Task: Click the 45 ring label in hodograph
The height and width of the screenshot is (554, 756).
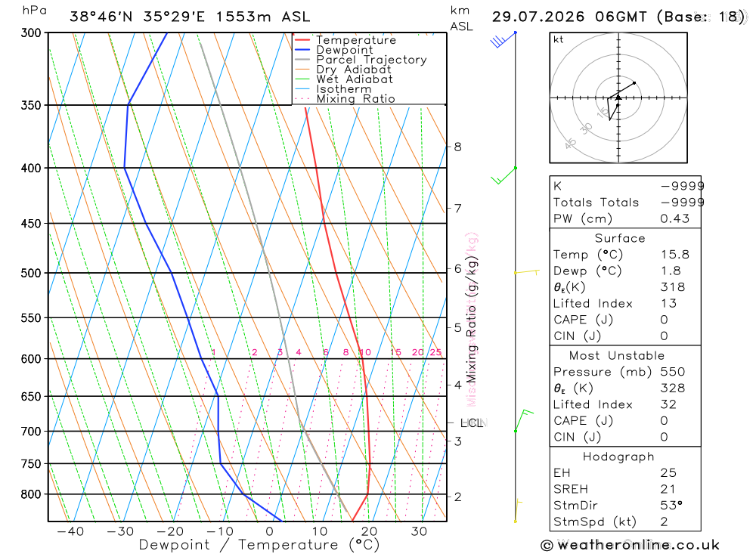Action: [x=570, y=143]
